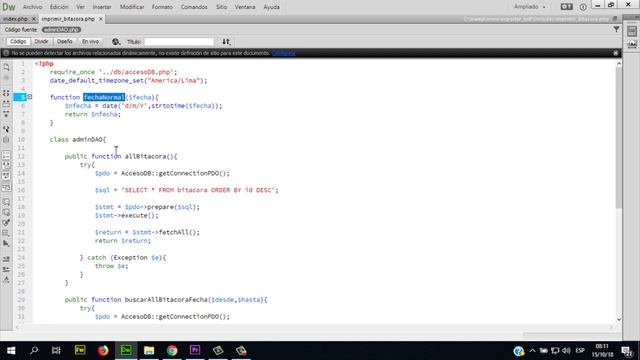Toggle Syntax Error Alerts in info bar

(x=6, y=187)
